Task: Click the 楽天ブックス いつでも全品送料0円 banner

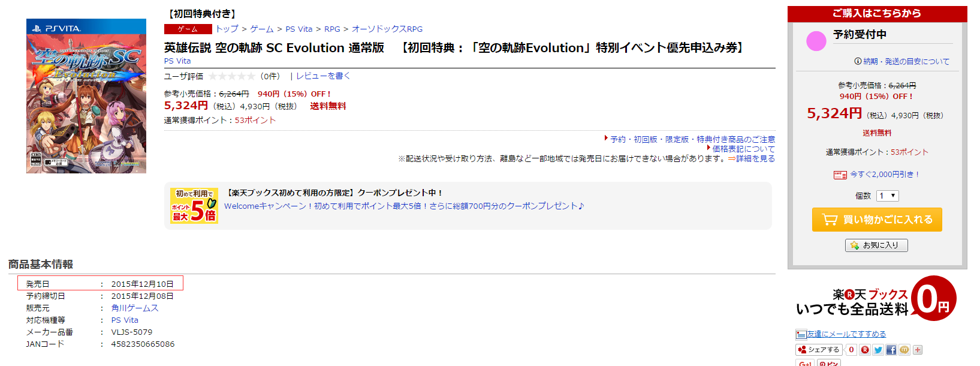Action: point(876,299)
